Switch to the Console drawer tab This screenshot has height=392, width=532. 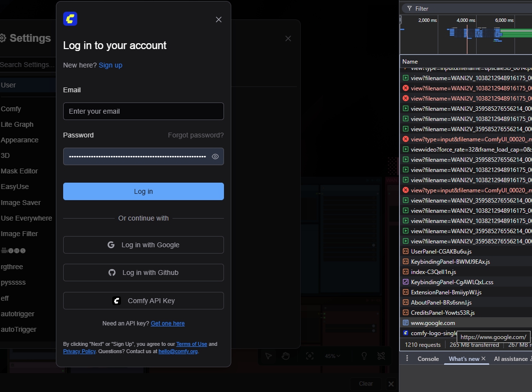pyautogui.click(x=428, y=359)
